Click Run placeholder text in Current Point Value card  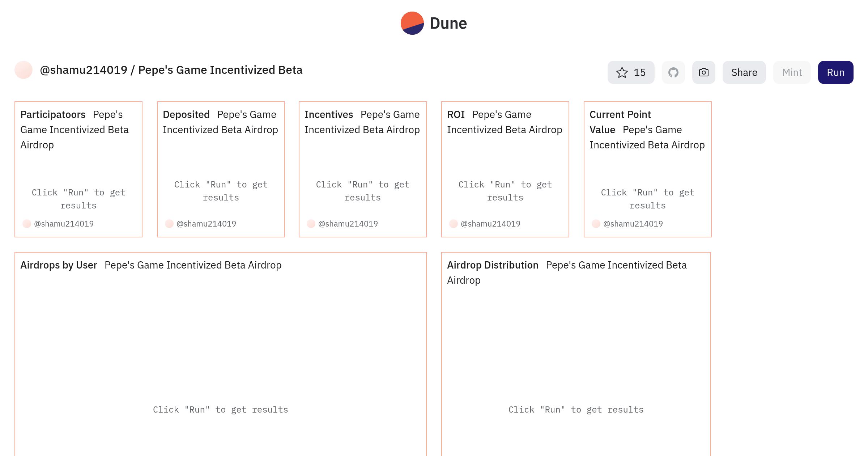coord(648,199)
